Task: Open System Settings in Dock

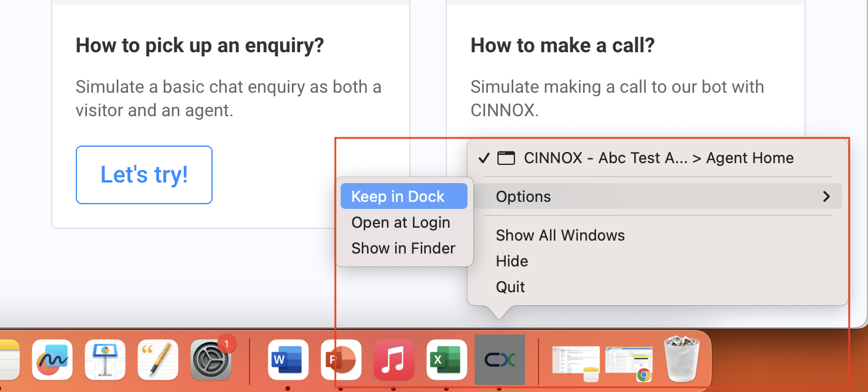Action: click(211, 360)
